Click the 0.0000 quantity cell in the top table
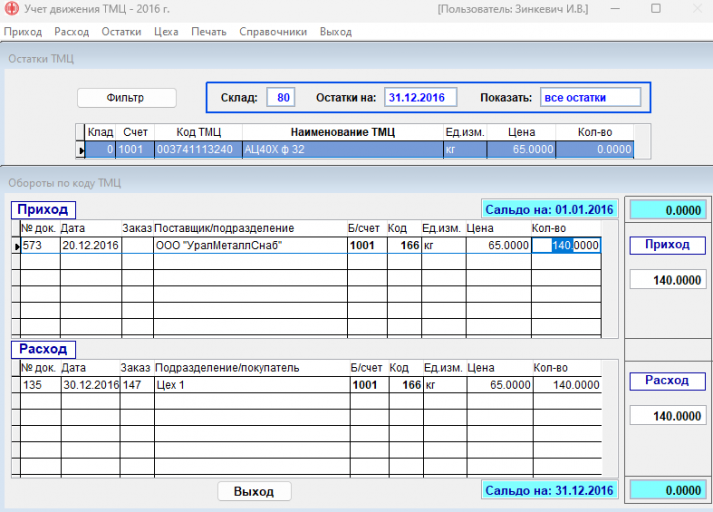Image resolution: width=713 pixels, height=512 pixels. pyautogui.click(x=595, y=150)
